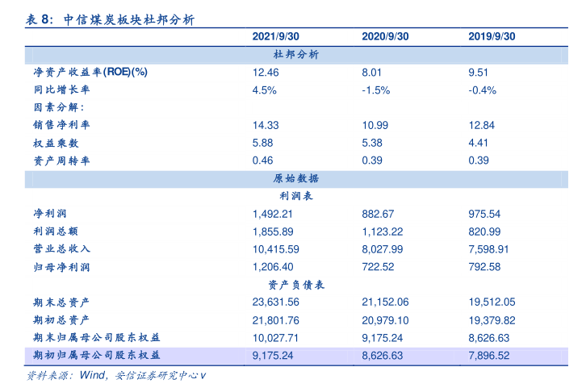Click the 净资产收益率(ROE)(%) row label

pyautogui.click(x=90, y=72)
